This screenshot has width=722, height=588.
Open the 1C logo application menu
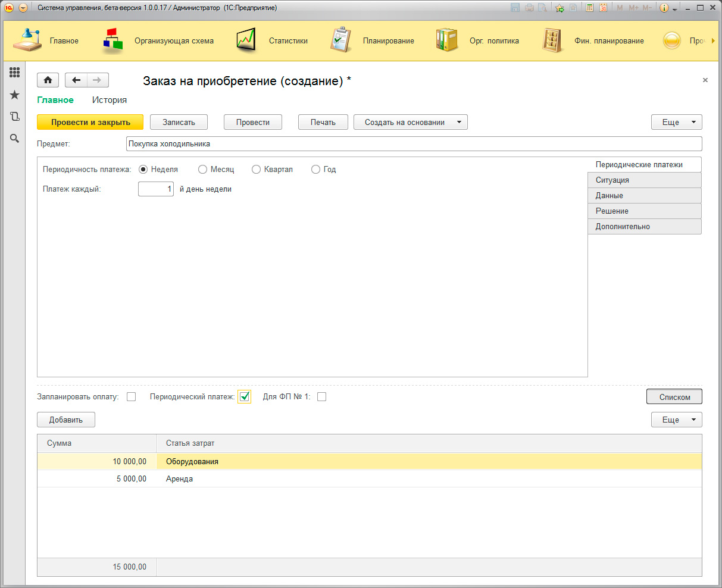tap(9, 8)
